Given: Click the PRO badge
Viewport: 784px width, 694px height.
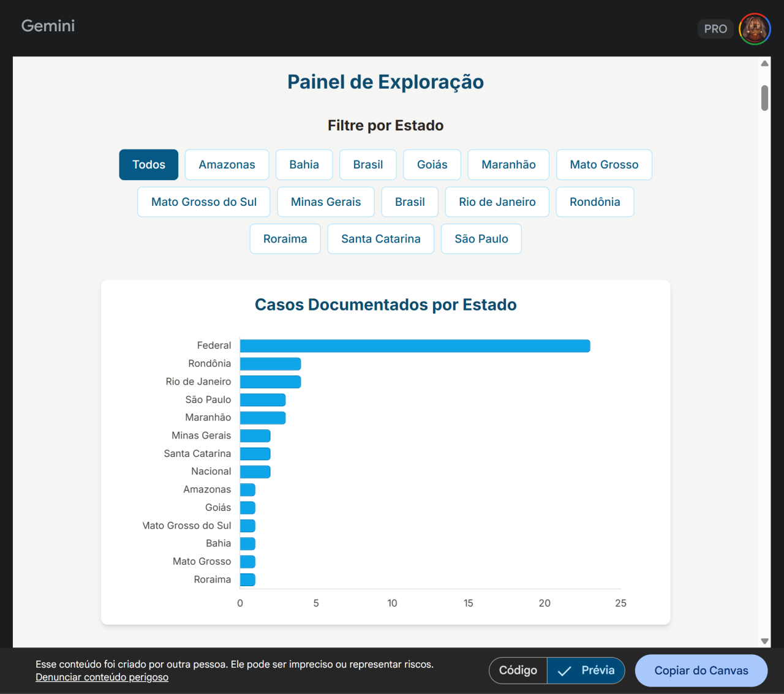Looking at the screenshot, I should [715, 29].
